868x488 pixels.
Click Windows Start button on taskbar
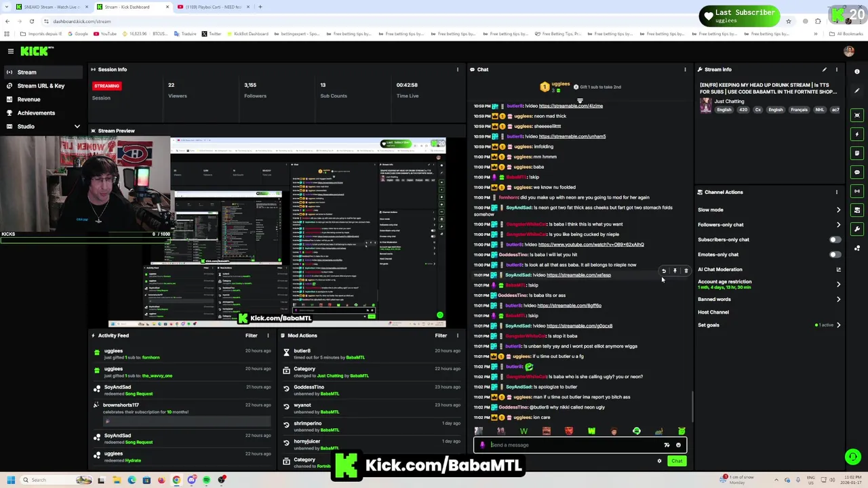[x=11, y=480]
